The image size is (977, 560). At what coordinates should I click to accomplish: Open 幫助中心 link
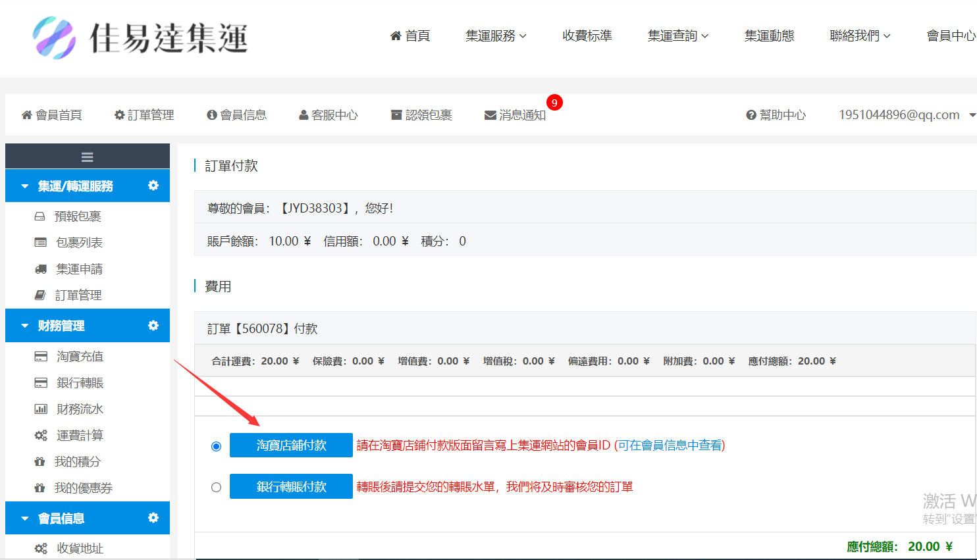pyautogui.click(x=776, y=115)
